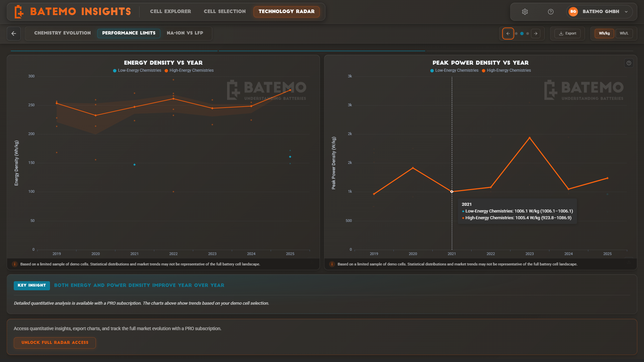
Task: Click the 2023 peak data point on power chart
Action: click(x=530, y=138)
